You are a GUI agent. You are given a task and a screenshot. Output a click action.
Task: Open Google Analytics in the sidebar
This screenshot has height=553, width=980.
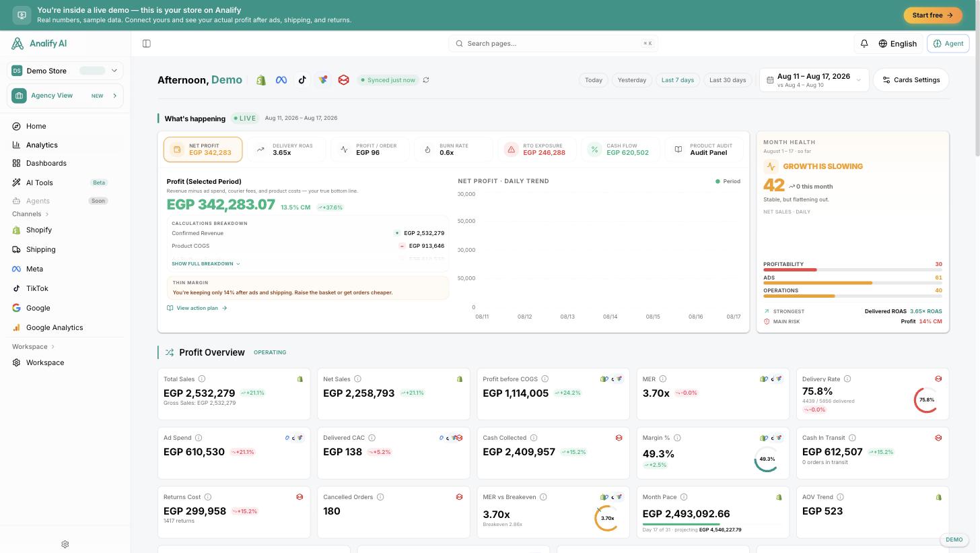[65, 328]
